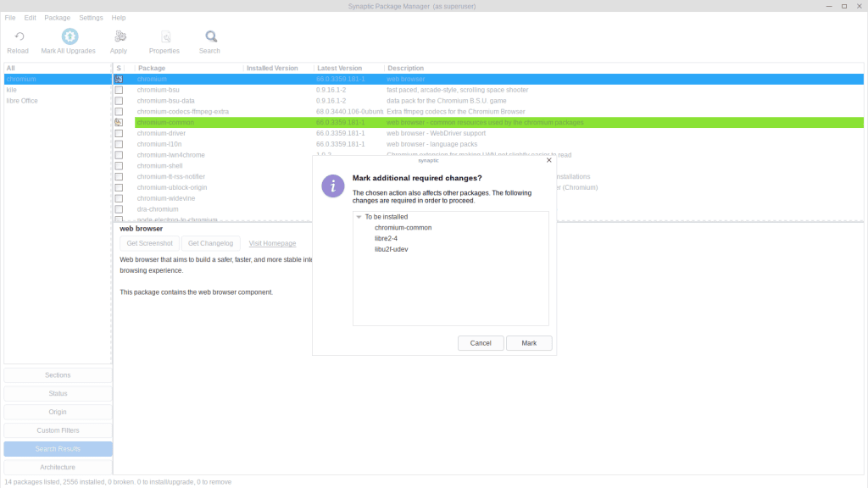Screen dimensions: 868x488
Task: Click the Get Screenshot button
Action: pos(149,243)
